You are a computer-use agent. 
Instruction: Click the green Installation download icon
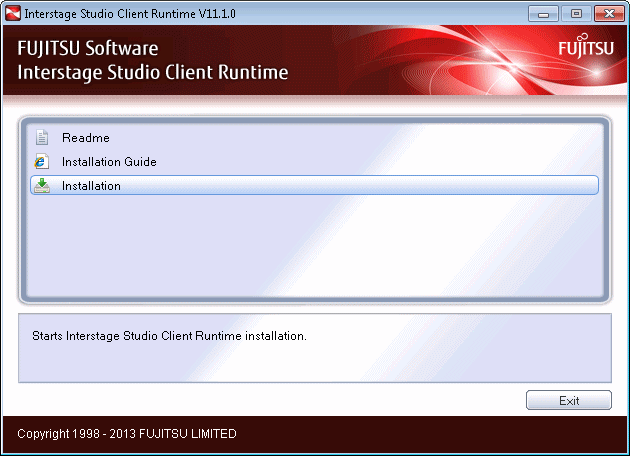pos(42,186)
